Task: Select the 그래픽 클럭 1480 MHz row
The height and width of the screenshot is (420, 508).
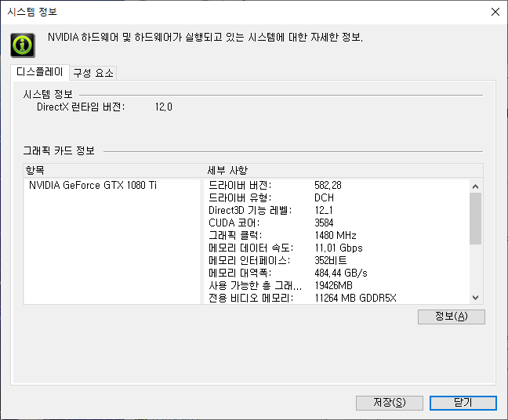Action: click(x=337, y=235)
